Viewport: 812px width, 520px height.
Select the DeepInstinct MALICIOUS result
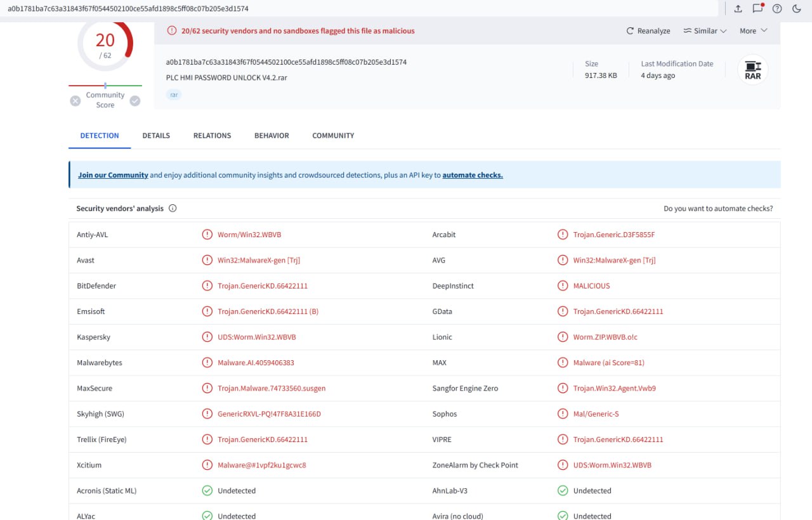point(591,286)
